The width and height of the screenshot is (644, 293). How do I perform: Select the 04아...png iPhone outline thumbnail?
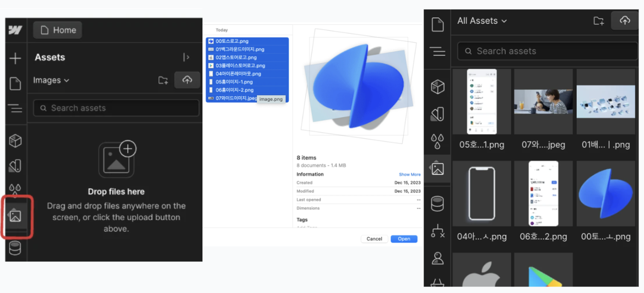click(x=481, y=194)
